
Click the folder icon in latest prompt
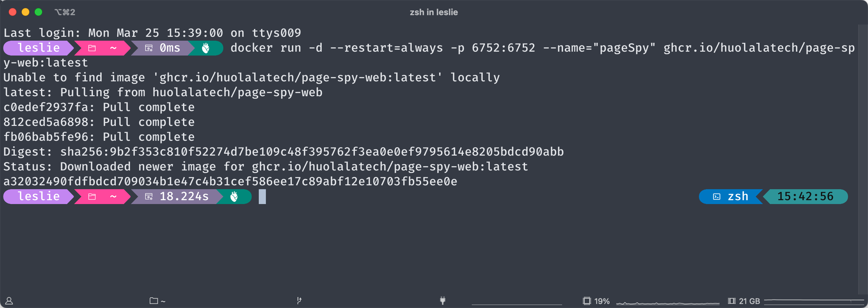92,197
